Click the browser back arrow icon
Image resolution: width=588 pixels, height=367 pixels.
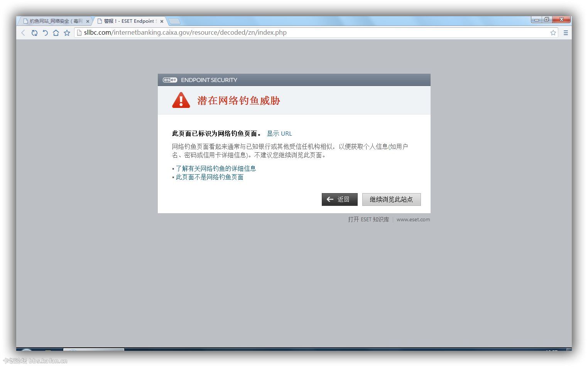tap(23, 33)
